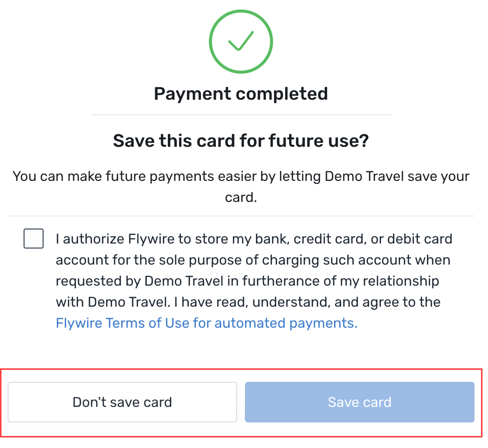488x448 pixels.
Task: Click the "with Demo Travel. I have read" line
Action: [248, 302]
